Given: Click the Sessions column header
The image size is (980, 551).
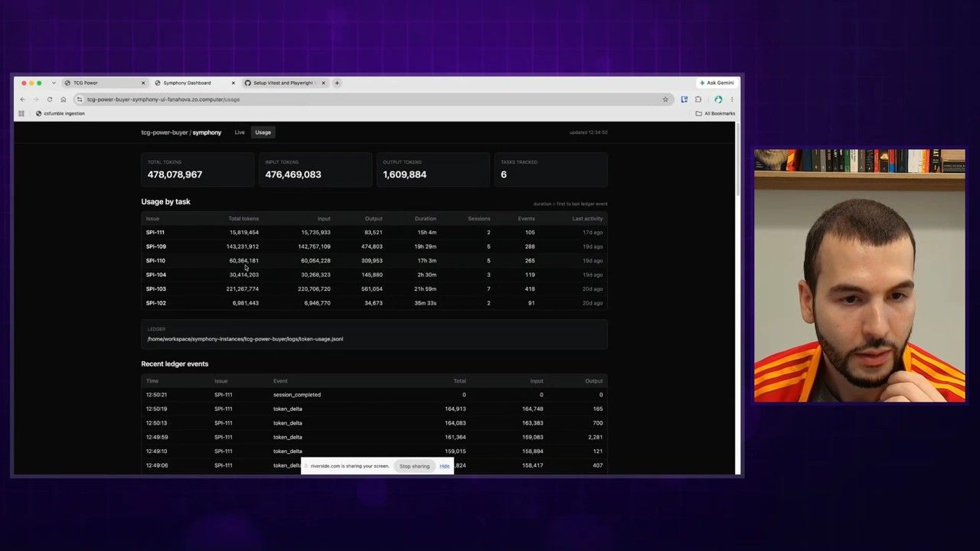Looking at the screenshot, I should [x=479, y=219].
